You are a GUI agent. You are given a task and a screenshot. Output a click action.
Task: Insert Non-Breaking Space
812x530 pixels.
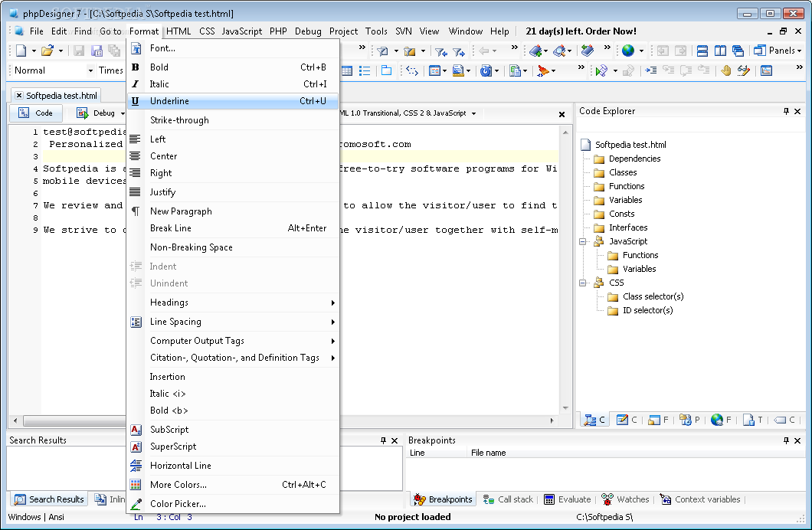click(x=233, y=247)
